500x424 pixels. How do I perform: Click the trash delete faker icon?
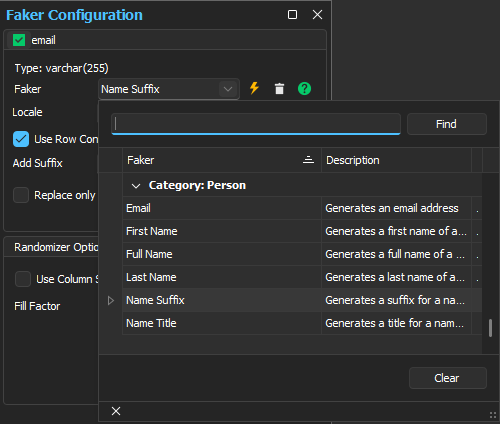coord(279,89)
